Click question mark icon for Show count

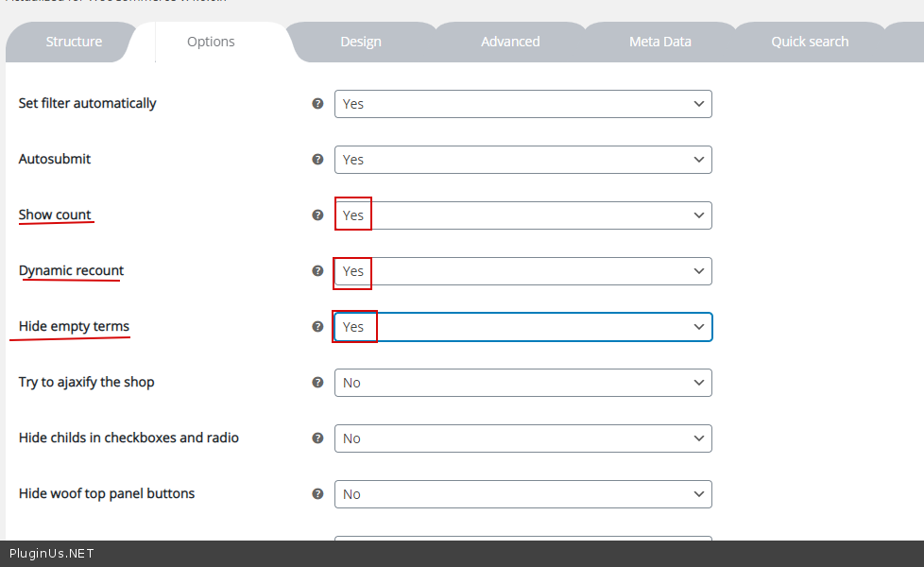click(x=317, y=215)
